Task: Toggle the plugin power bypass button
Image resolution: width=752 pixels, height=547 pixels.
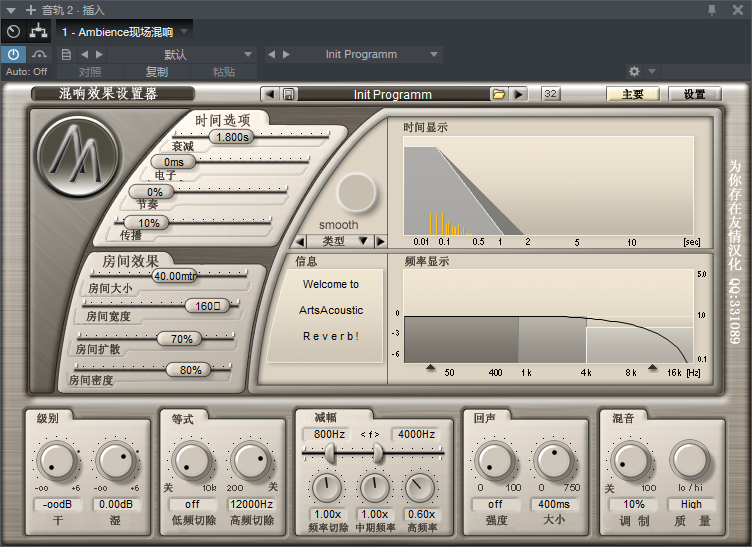Action: coord(13,54)
